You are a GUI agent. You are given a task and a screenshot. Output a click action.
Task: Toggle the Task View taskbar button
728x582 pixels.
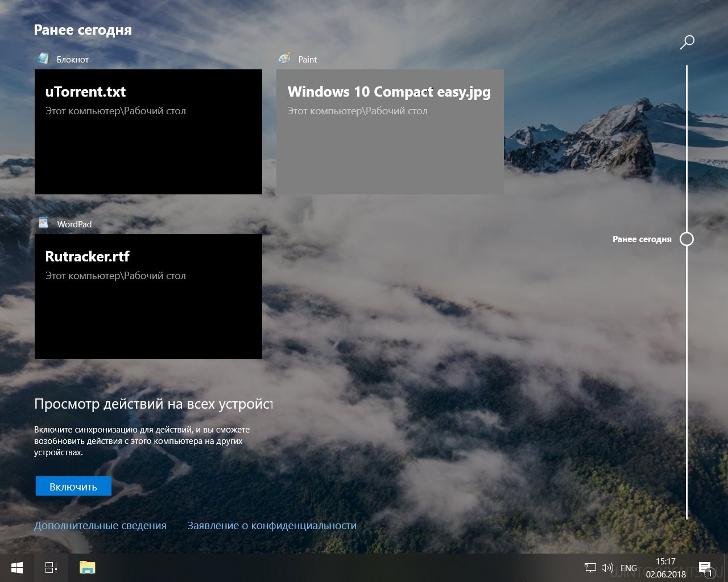pyautogui.click(x=51, y=567)
